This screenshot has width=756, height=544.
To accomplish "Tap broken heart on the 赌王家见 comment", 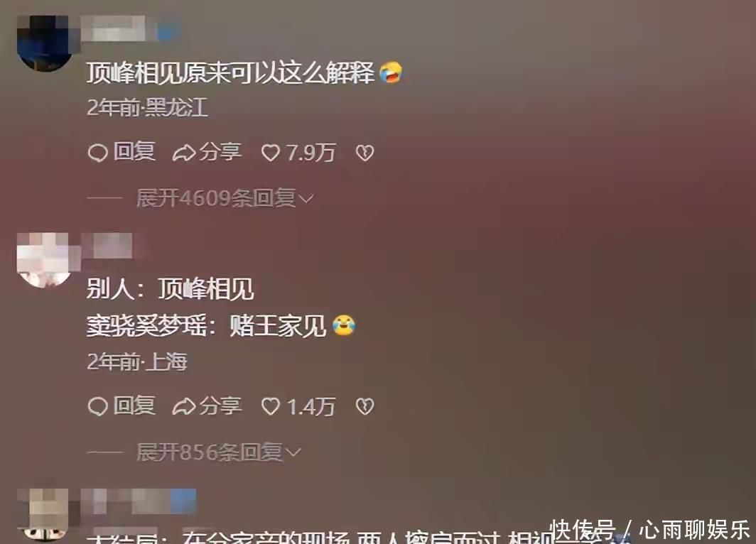I will tap(364, 406).
